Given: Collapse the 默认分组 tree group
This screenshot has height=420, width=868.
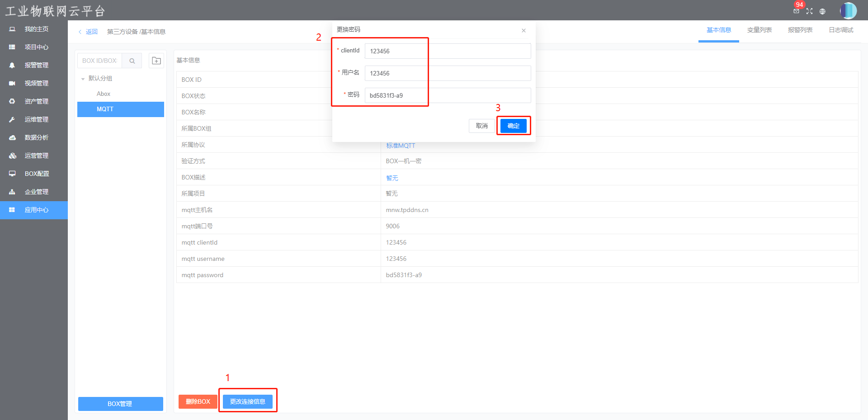Looking at the screenshot, I should point(83,79).
